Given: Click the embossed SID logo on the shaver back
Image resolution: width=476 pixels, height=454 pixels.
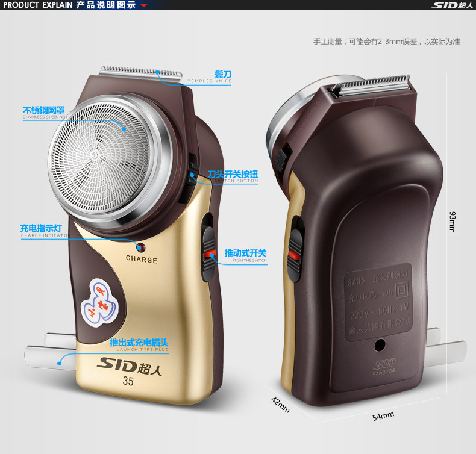Looking at the screenshot, I should click(x=384, y=364).
